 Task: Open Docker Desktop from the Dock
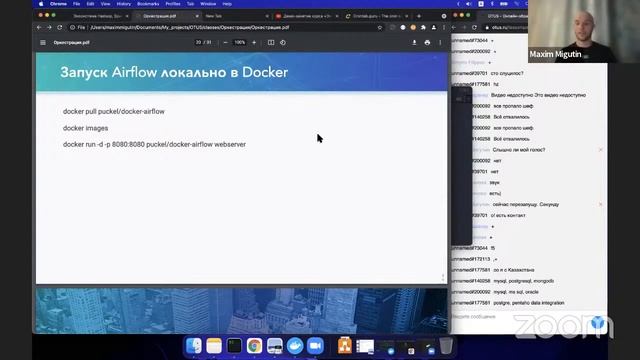(x=295, y=346)
